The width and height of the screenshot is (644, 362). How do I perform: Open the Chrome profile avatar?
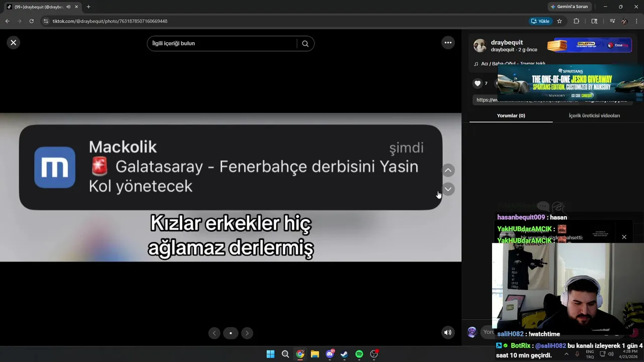624,21
